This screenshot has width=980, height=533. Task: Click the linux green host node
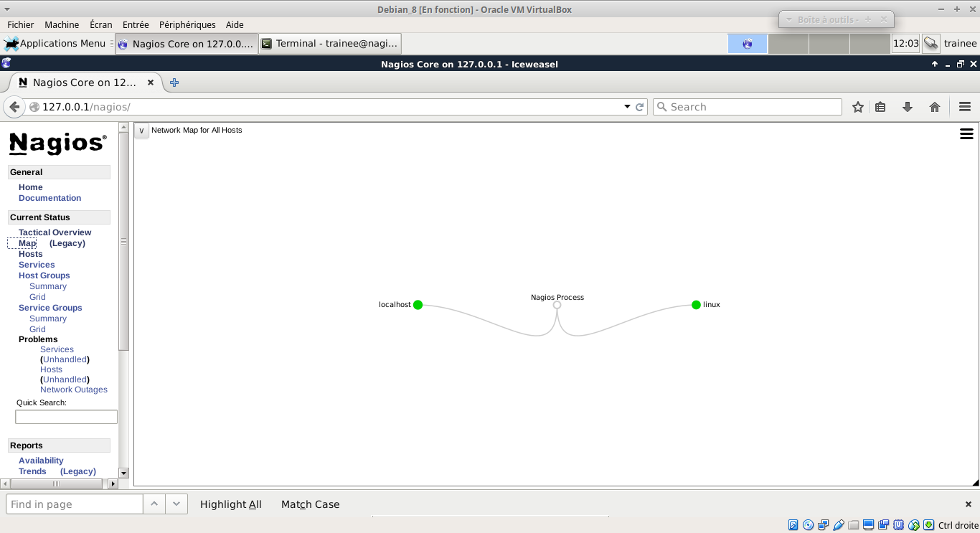[696, 305]
